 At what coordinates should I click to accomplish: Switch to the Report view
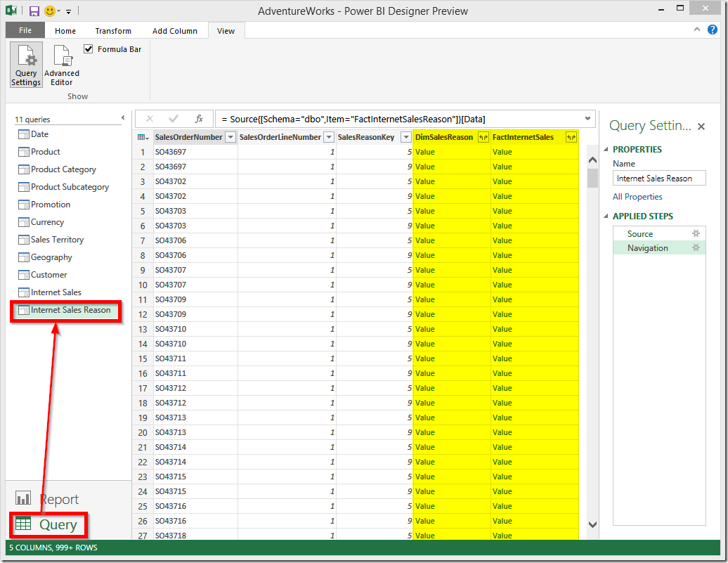pos(47,499)
